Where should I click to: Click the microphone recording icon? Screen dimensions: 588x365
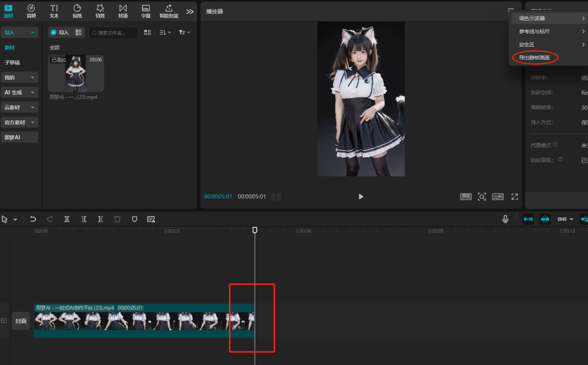click(x=505, y=219)
